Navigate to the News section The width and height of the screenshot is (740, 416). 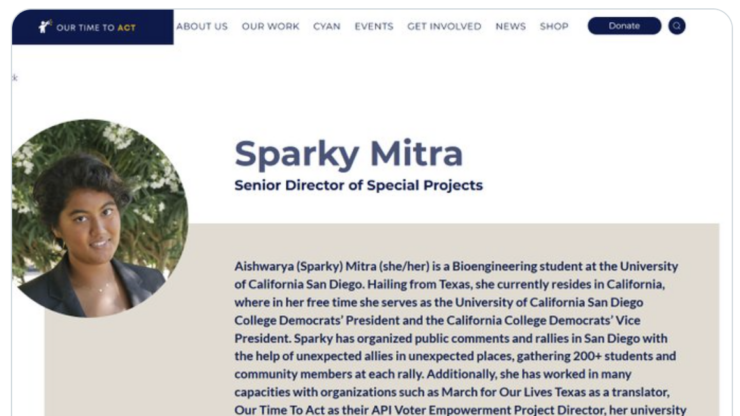[x=510, y=27]
